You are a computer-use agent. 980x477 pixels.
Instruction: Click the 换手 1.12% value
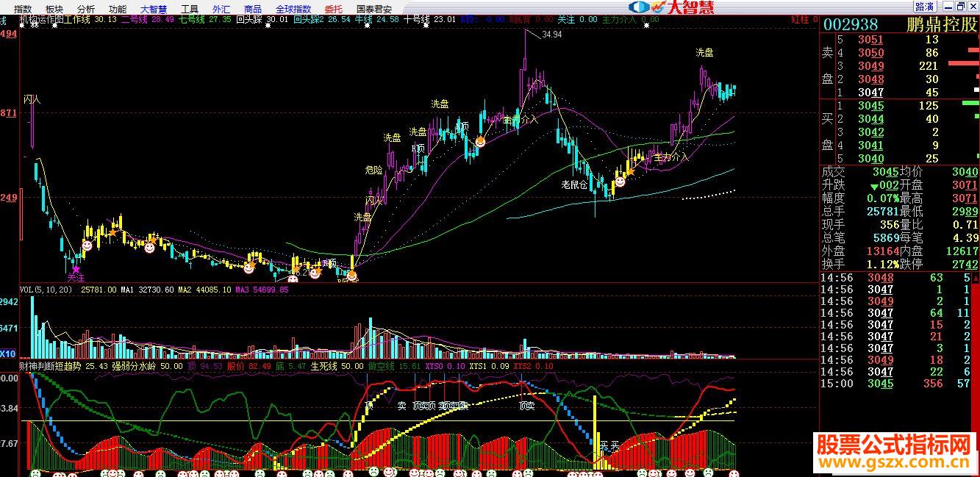882,265
